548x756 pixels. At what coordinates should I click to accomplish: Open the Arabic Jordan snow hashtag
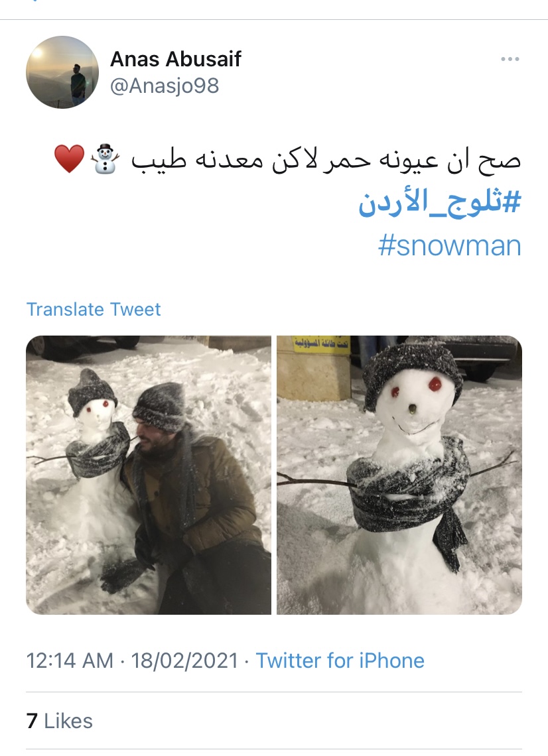click(439, 202)
